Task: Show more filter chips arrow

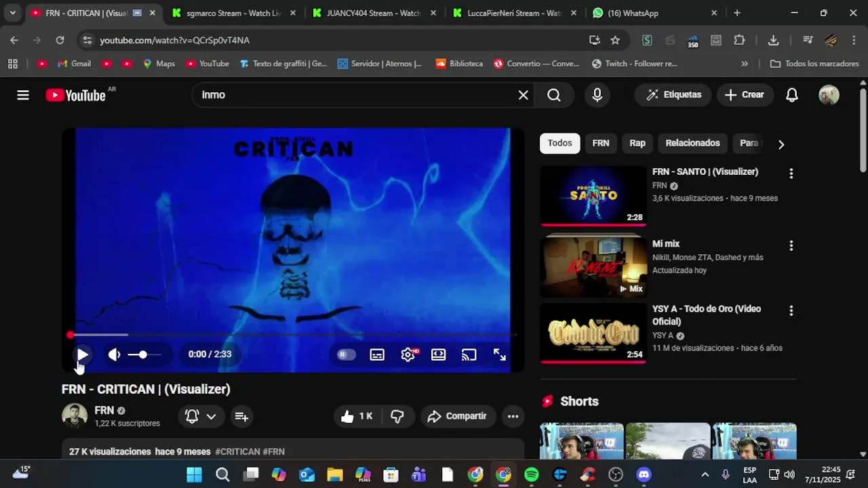Action: (781, 144)
